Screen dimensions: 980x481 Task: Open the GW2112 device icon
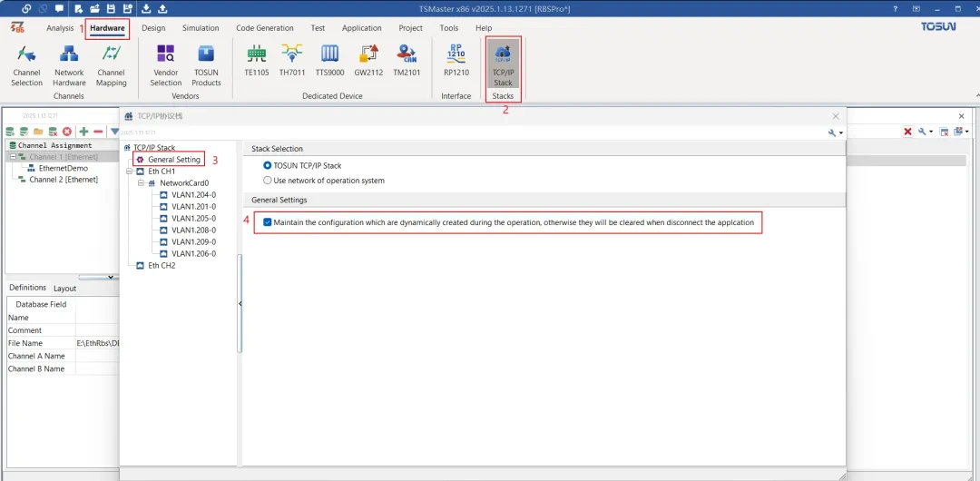(369, 60)
